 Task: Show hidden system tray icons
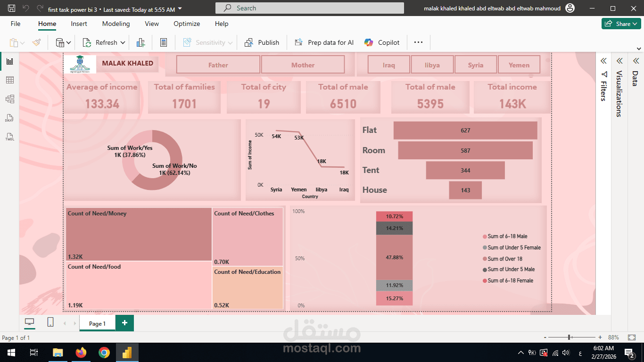pos(521,353)
